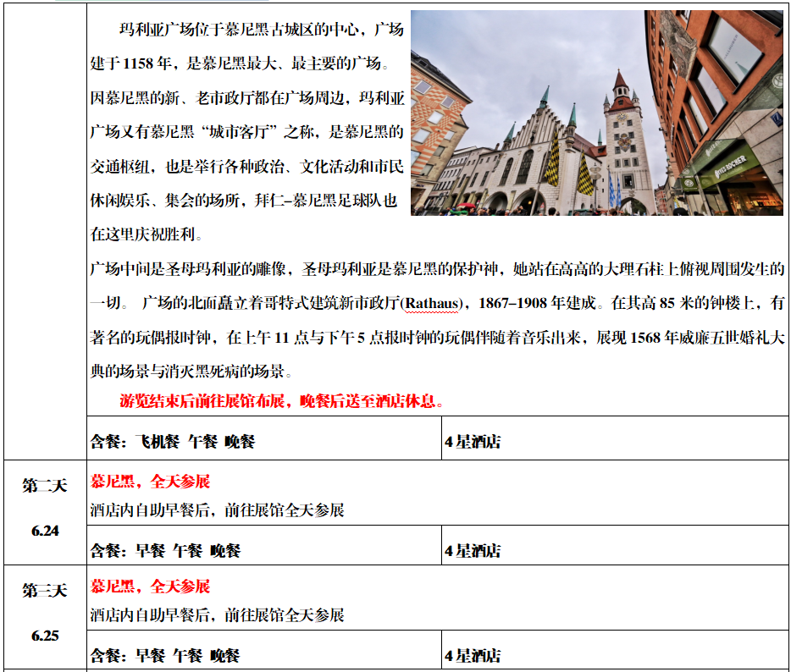Click the red-underlined word Rathaus
Image resolution: width=791 pixels, height=672 pixels.
pos(434,303)
